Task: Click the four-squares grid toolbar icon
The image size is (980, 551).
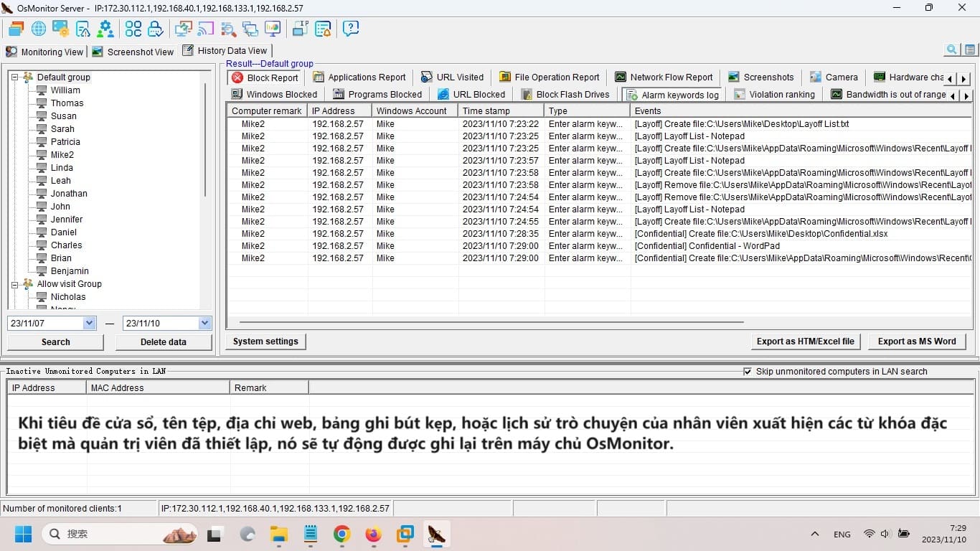Action: tap(133, 29)
